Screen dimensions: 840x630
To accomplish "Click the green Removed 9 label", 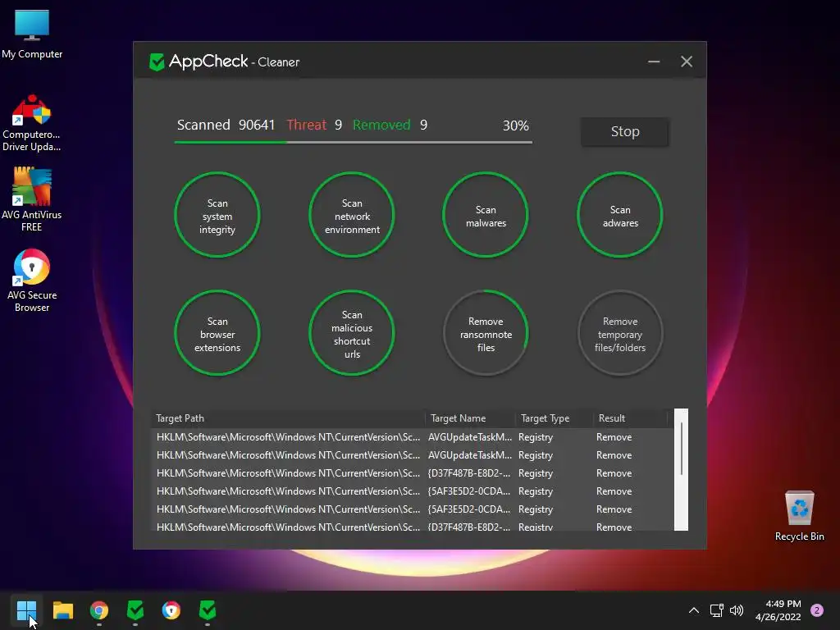I will pyautogui.click(x=390, y=126).
